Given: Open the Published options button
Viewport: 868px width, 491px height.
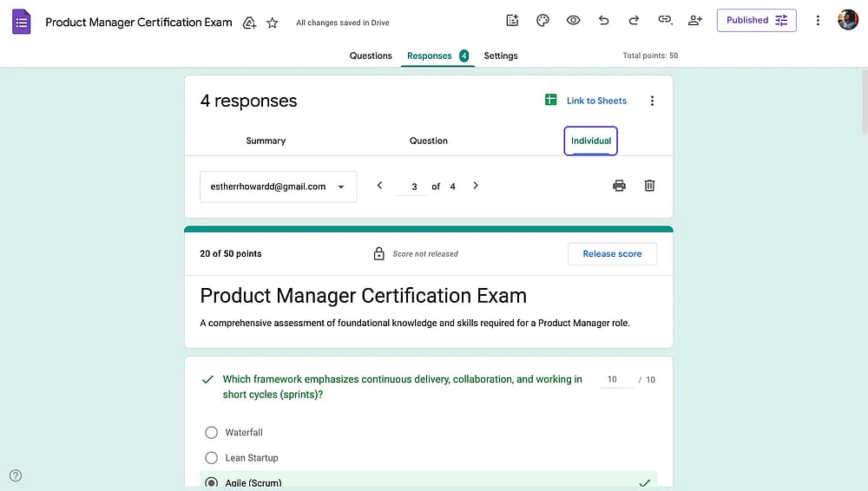Looking at the screenshot, I should point(756,21).
